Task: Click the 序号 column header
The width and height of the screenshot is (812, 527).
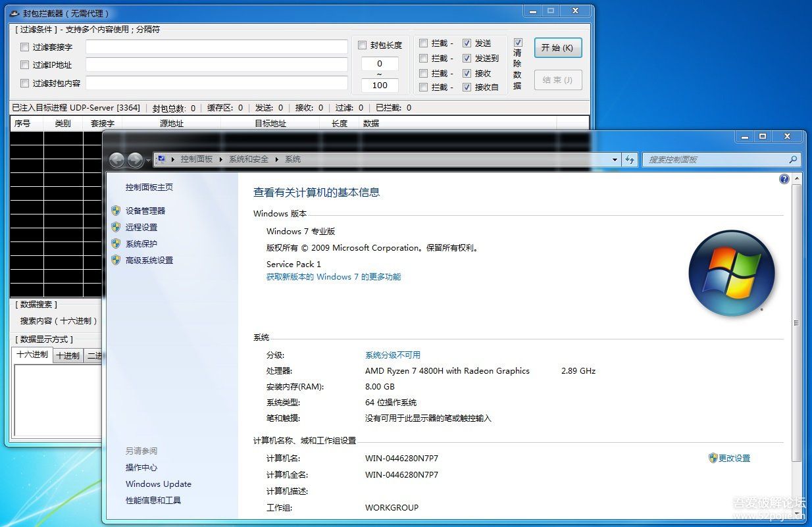Action: click(x=27, y=123)
